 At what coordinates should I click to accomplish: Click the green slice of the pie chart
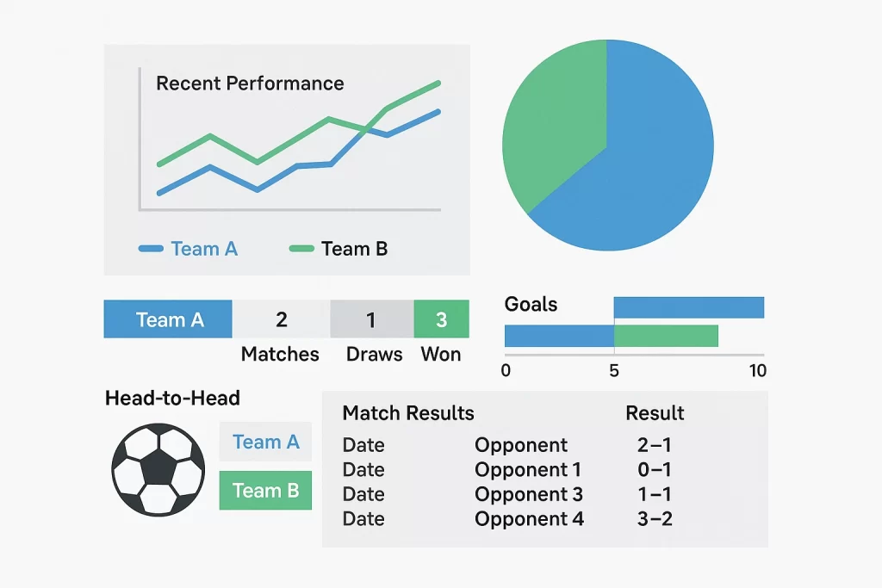pos(551,129)
